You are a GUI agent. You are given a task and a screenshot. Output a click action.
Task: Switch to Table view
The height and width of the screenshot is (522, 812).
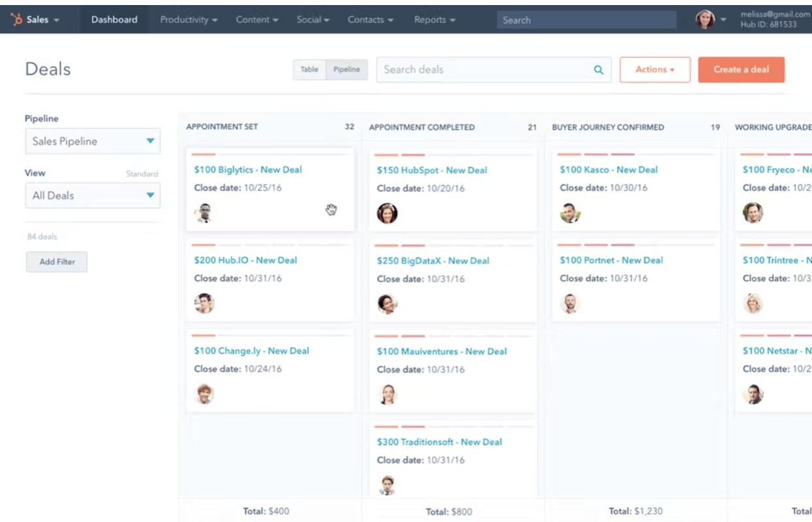(x=309, y=69)
